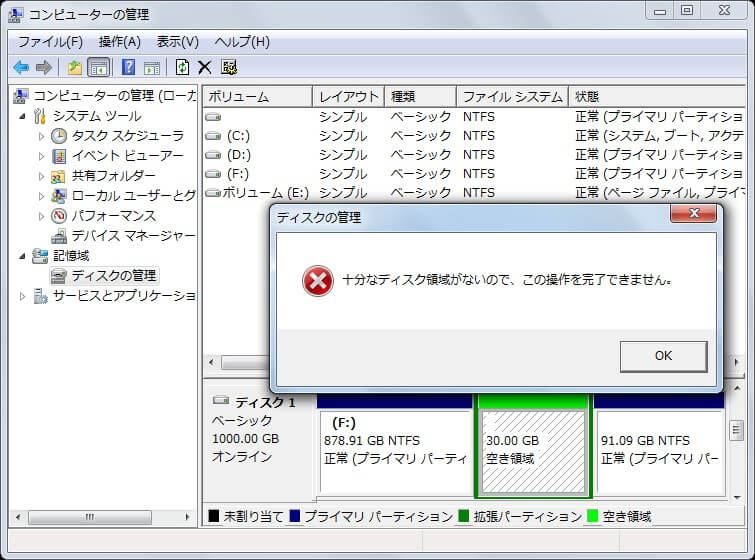Expand the 共有フォルダー node
755x560 pixels.
(x=41, y=176)
